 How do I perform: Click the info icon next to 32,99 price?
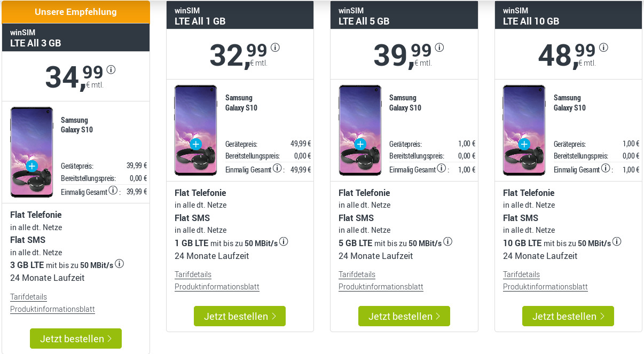click(x=275, y=47)
